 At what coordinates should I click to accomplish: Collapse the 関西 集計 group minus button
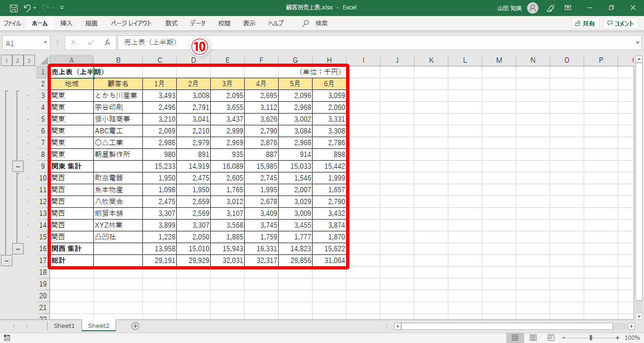tap(18, 249)
